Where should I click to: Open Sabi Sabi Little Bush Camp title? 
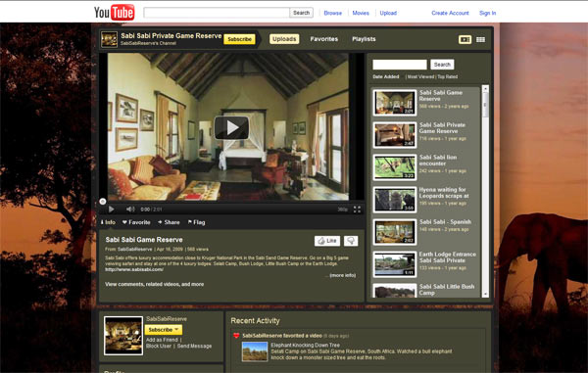pyautogui.click(x=447, y=290)
